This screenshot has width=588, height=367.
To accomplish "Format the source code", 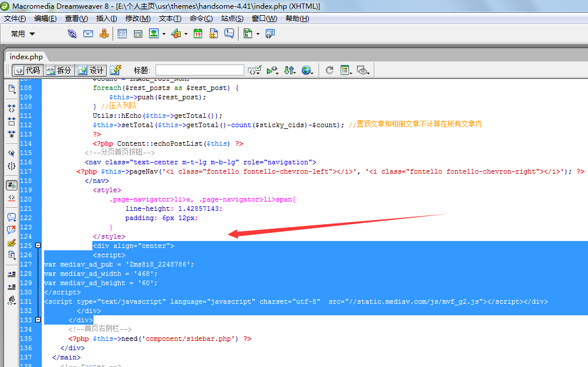I will (12, 300).
